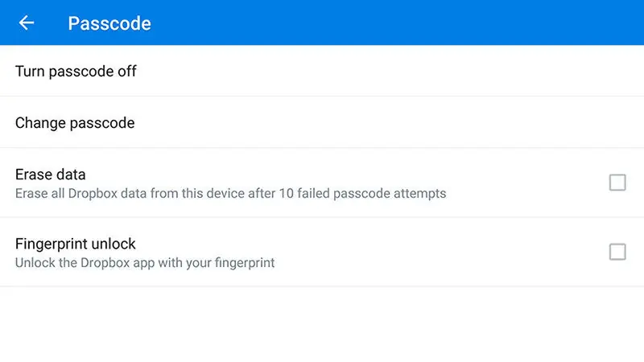Click the Erase data settings row
644x362 pixels.
click(x=322, y=183)
